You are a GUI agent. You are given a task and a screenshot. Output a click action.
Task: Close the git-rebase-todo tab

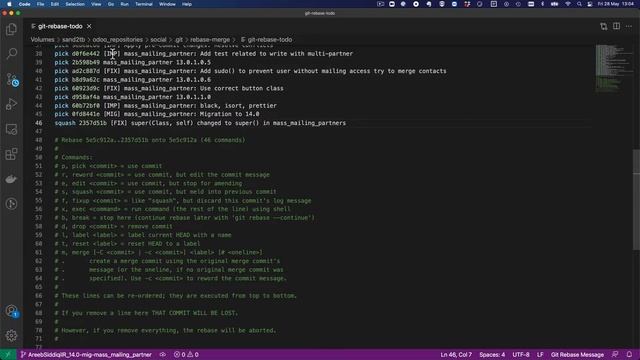pos(89,26)
